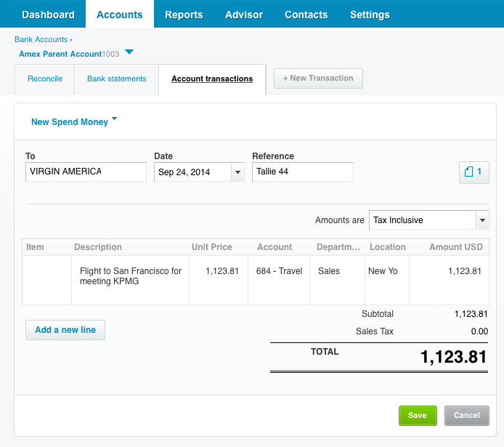Viewport: 504px width, 447px height.
Task: Click the Description column header
Action: tap(98, 247)
